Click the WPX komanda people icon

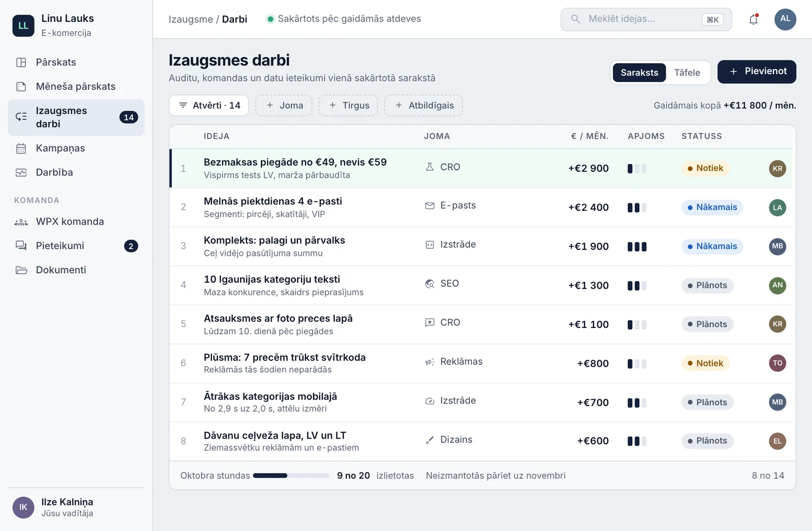21,222
